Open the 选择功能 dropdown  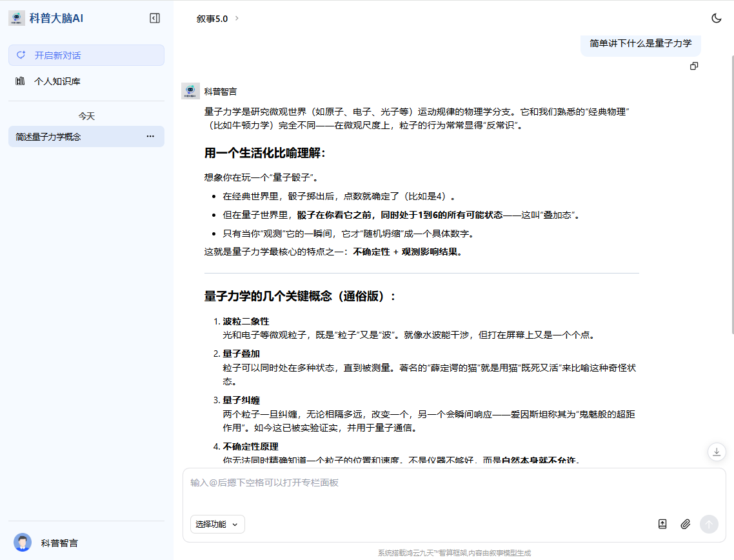point(217,524)
